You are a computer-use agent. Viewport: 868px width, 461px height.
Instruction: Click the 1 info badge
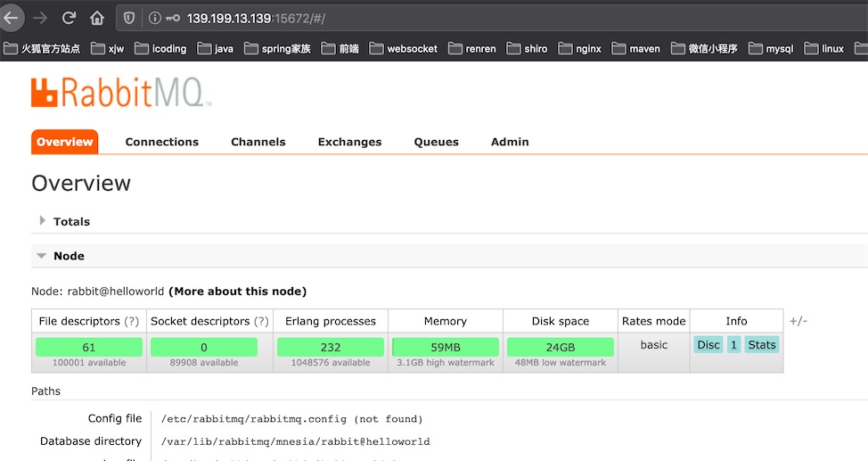734,345
